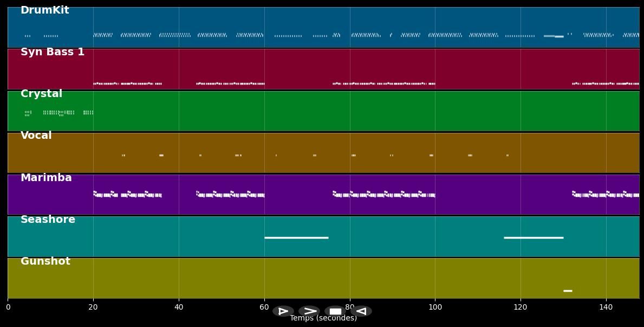Select the Vocal track label

[x=36, y=136]
